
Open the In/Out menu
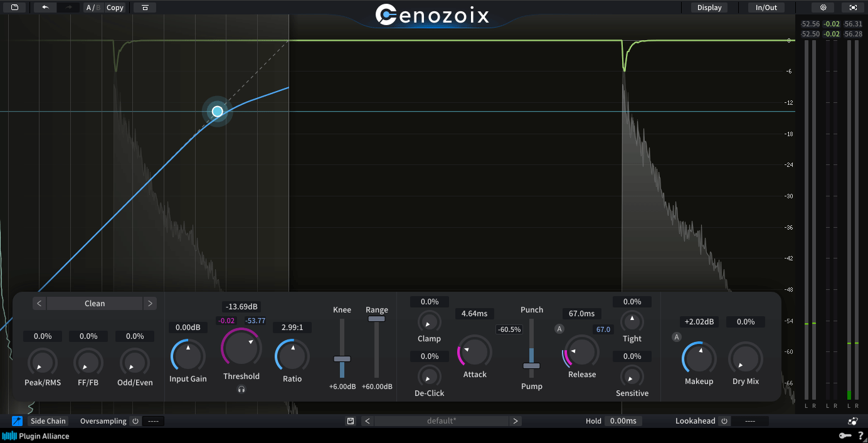pyautogui.click(x=766, y=8)
